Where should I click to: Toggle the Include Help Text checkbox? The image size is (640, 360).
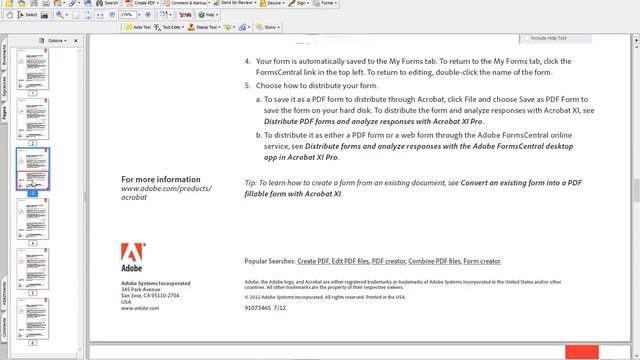(527, 38)
